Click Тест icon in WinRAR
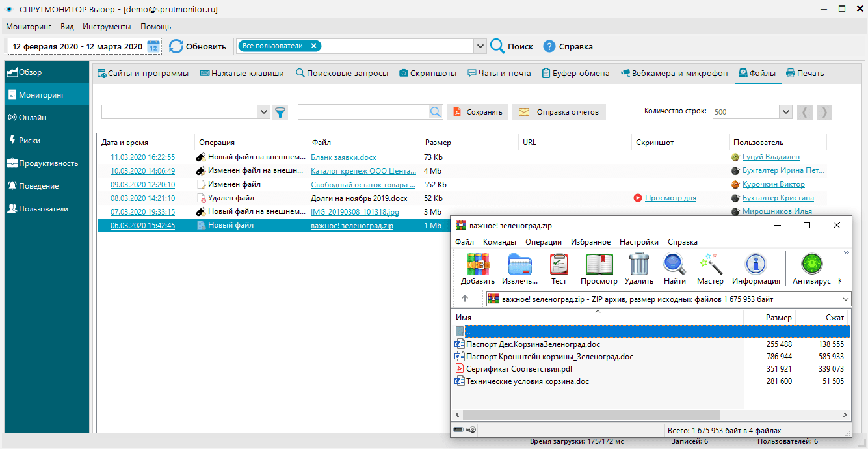This screenshot has height=449, width=868. (x=559, y=269)
